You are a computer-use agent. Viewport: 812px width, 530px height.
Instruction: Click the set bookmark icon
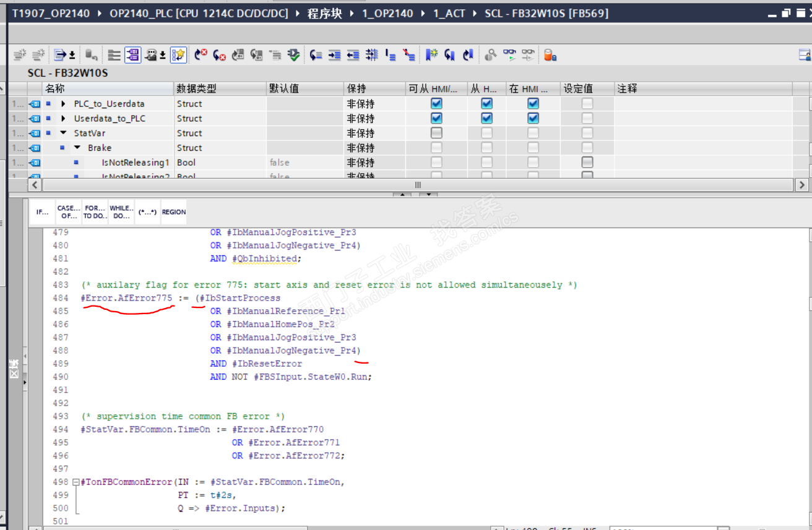point(431,56)
